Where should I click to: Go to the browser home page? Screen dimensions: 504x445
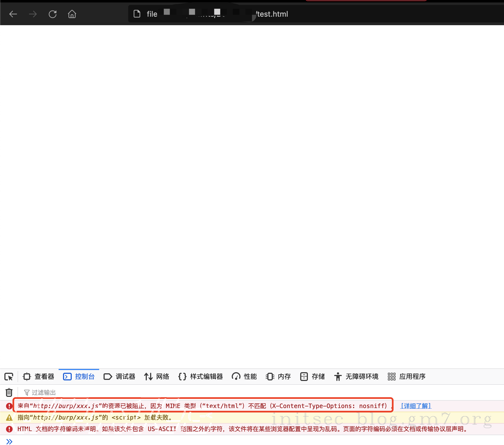coord(72,14)
